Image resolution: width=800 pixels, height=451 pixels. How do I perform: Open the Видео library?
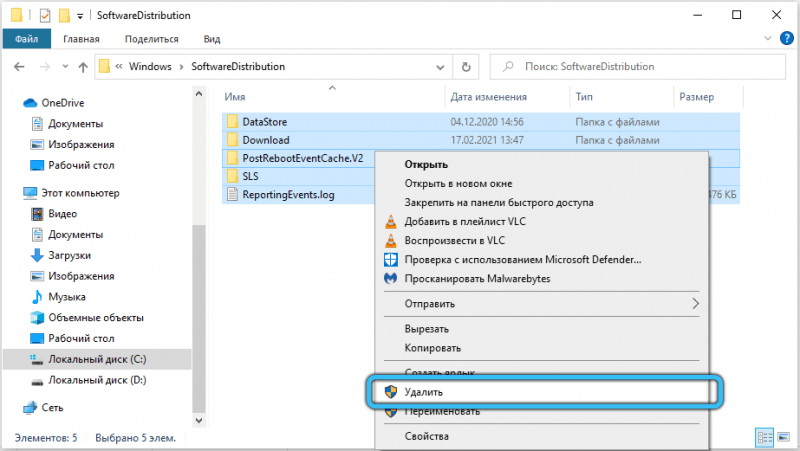coord(54,214)
